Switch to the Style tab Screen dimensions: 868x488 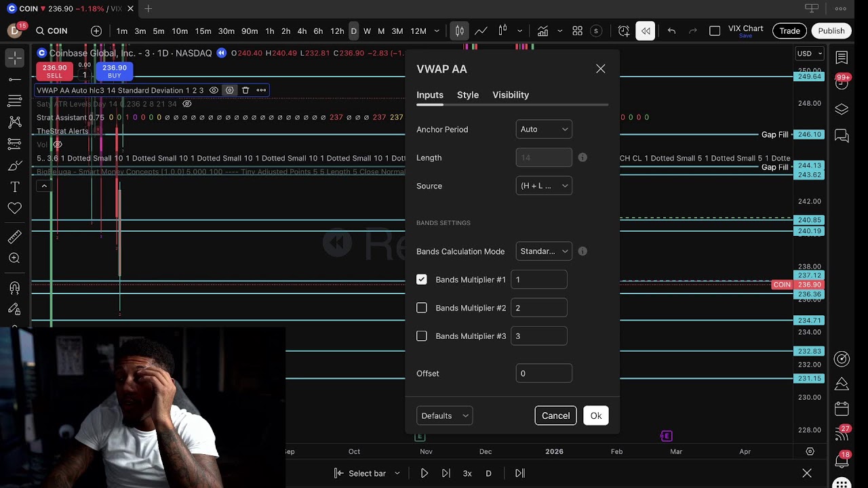(x=468, y=95)
